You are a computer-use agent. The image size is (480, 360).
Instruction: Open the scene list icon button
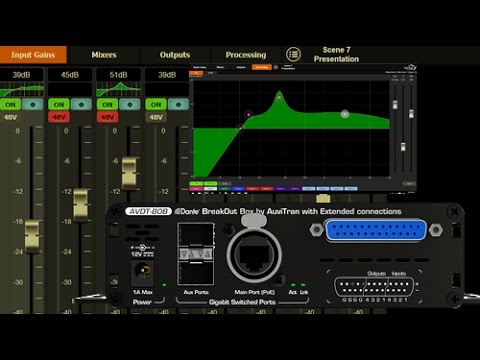pyautogui.click(x=293, y=54)
